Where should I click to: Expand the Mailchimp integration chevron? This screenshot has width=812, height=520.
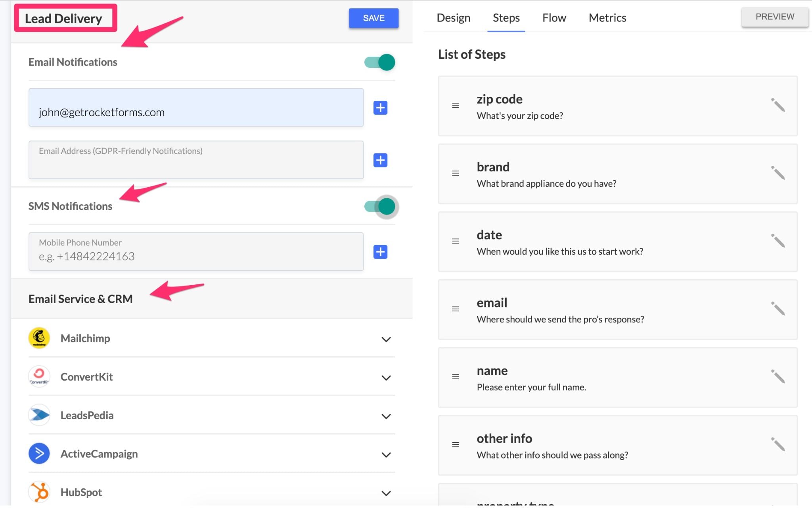tap(386, 339)
